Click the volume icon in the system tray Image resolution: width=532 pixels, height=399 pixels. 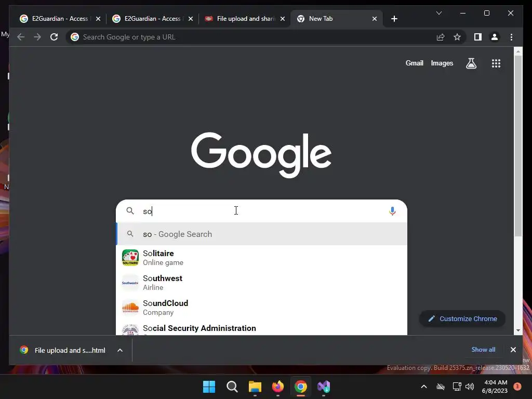(470, 387)
